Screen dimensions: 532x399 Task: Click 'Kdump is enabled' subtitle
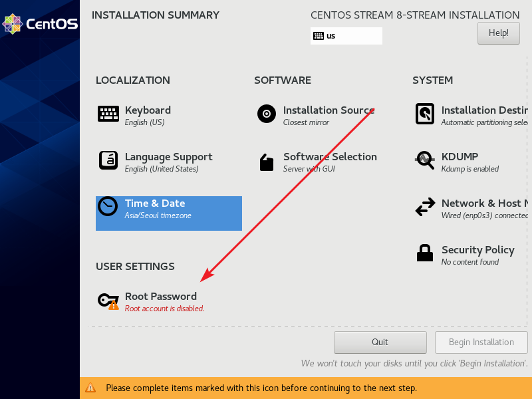[470, 169]
